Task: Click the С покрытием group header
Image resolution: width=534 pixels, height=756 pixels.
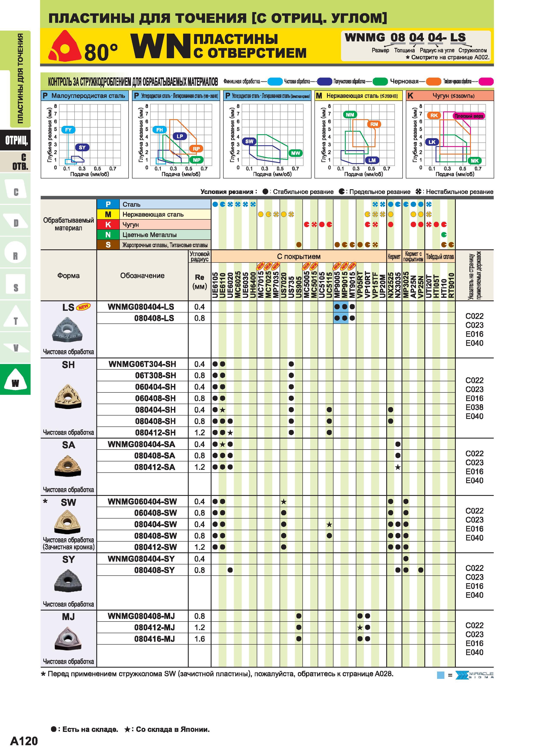Action: click(298, 256)
